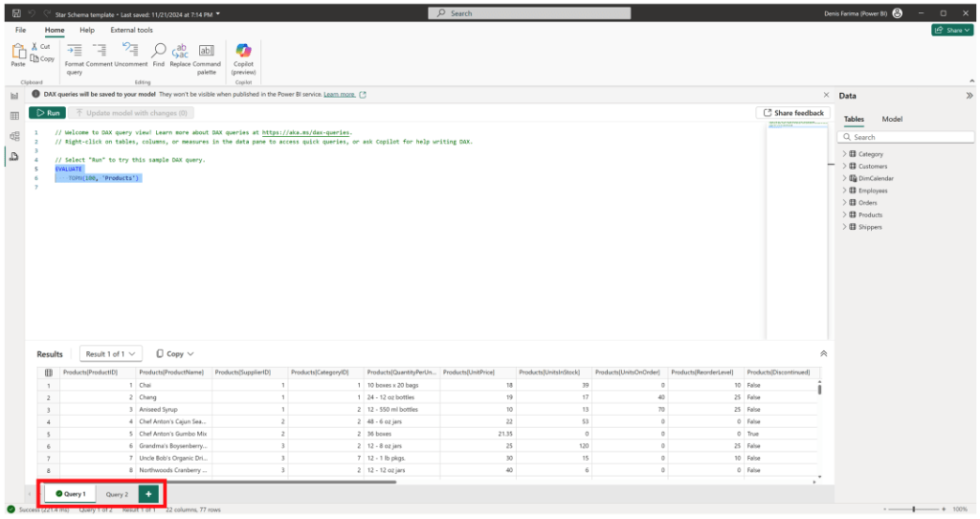Open Model view from left sidebar

coord(14,136)
